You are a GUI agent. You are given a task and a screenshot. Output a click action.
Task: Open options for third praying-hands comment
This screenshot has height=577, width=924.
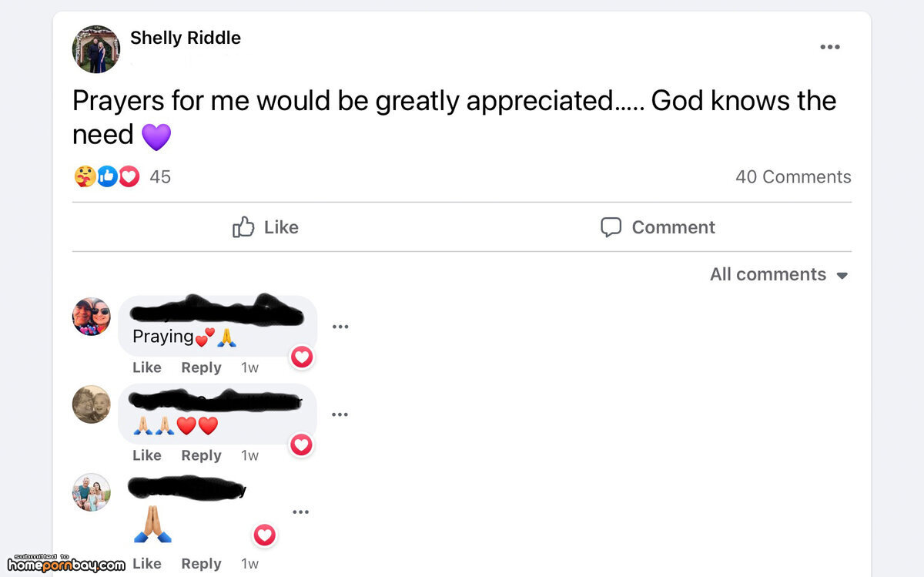(x=300, y=512)
